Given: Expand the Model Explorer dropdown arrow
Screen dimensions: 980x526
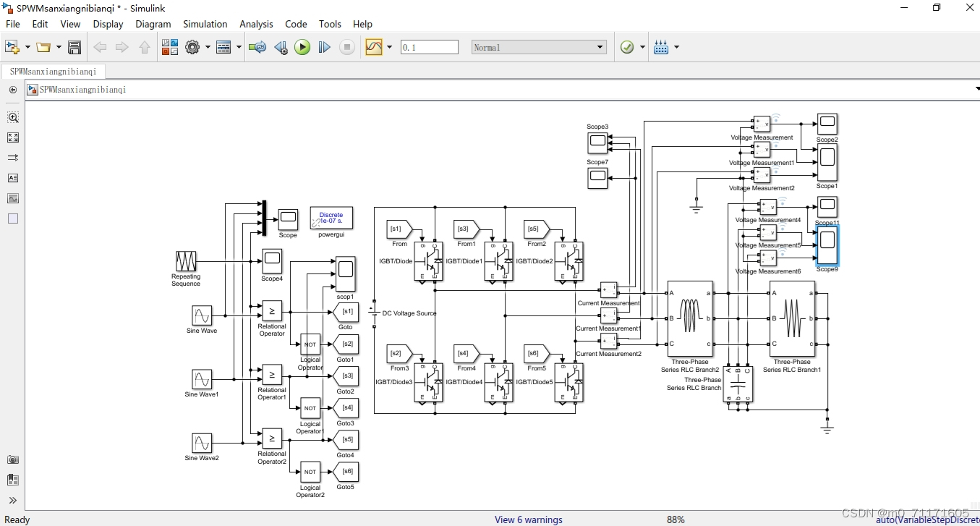Looking at the screenshot, I should [x=239, y=47].
